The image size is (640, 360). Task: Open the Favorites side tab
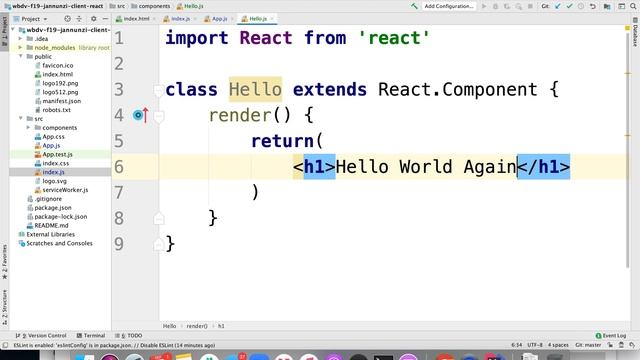coord(4,262)
